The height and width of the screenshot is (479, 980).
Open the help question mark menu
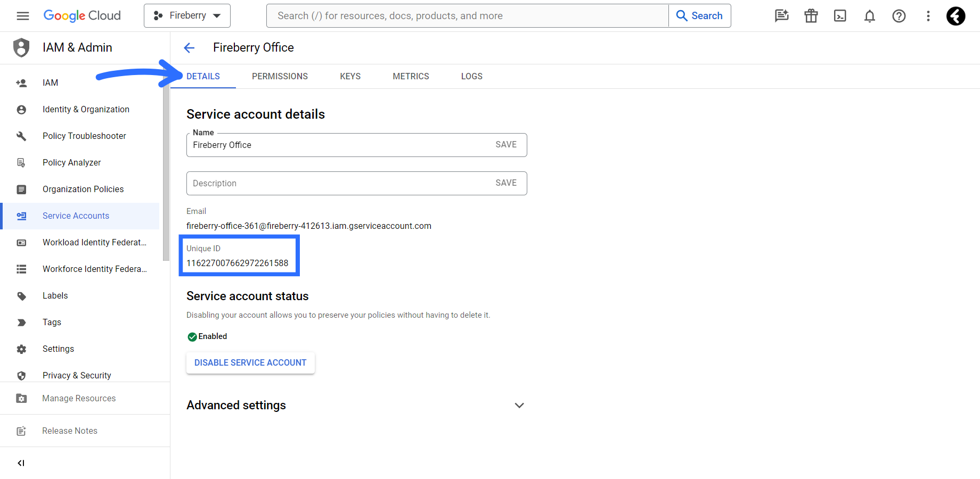[899, 16]
